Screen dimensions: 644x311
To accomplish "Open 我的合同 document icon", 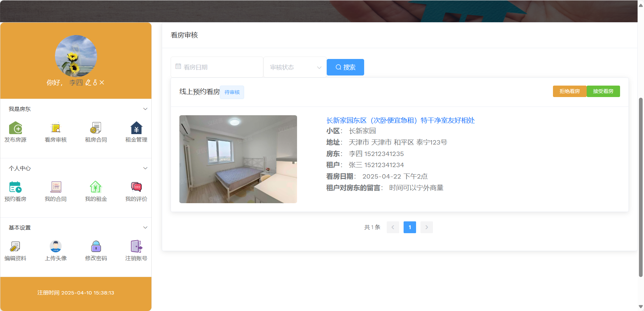I will coord(56,187).
